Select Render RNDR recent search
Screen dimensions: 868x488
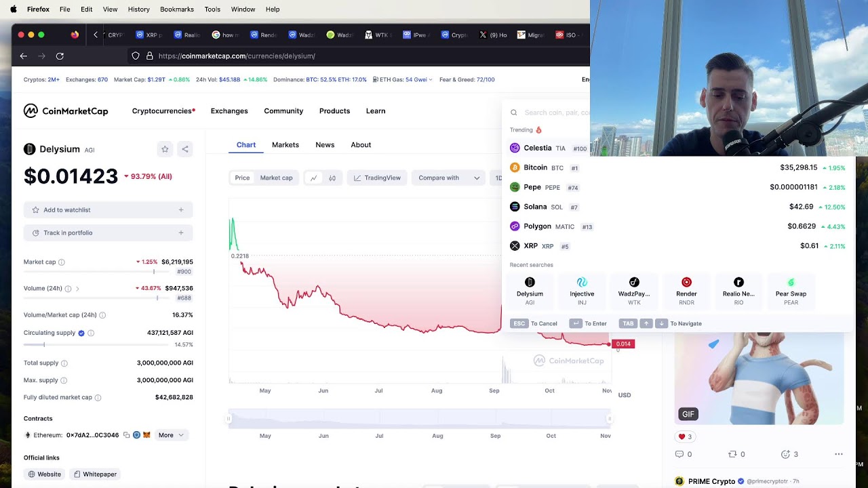(686, 290)
